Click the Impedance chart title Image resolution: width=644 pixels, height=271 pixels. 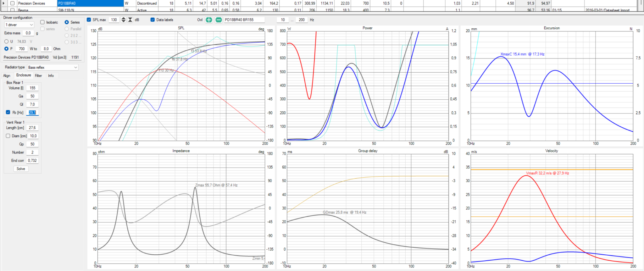181,151
